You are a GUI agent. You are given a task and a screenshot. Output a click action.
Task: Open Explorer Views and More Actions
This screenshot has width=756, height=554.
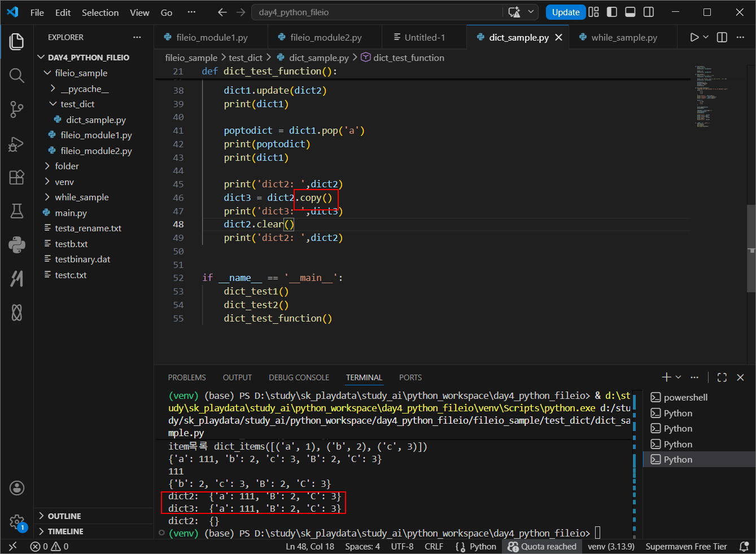(x=137, y=37)
